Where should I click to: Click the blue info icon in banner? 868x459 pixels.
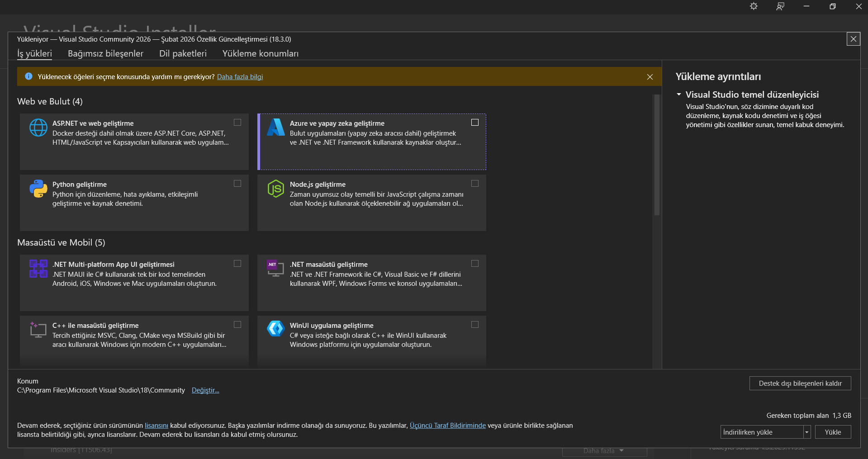click(28, 76)
